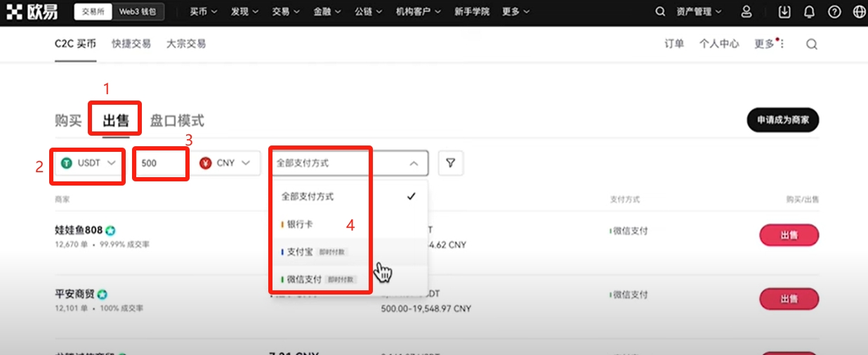Switch to 盘口模式 tab

pos(177,120)
